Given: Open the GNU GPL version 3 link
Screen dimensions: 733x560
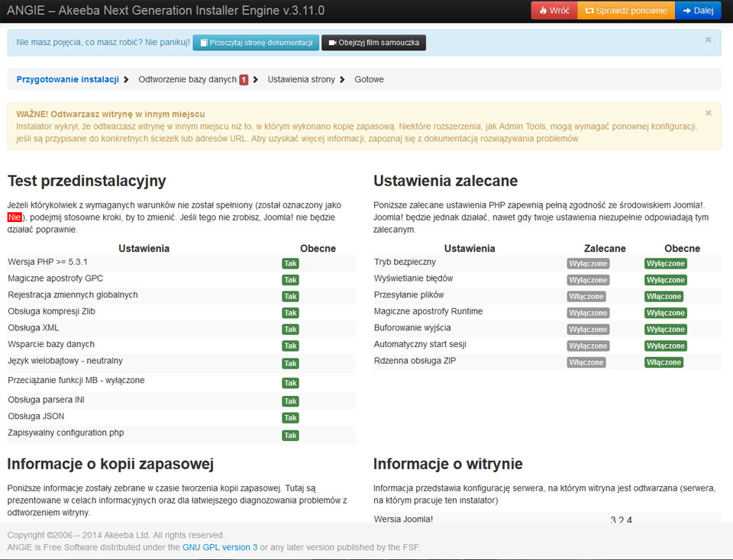Looking at the screenshot, I should click(x=220, y=547).
